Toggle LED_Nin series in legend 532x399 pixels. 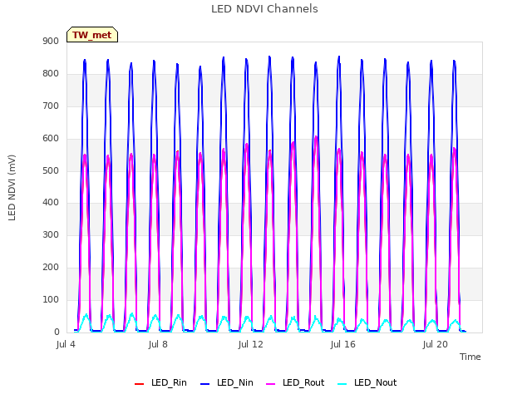[227, 382]
